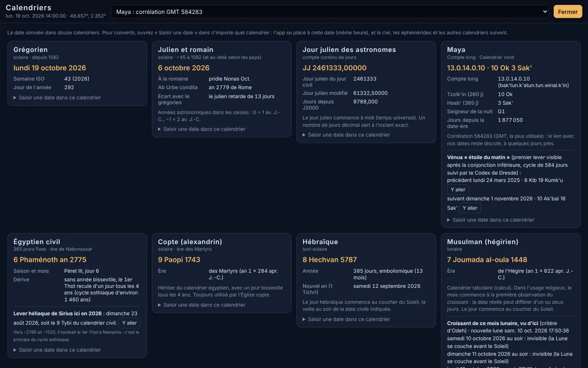Expand "Saisir une date" in Jour julien des astronomes card

pyautogui.click(x=346, y=135)
